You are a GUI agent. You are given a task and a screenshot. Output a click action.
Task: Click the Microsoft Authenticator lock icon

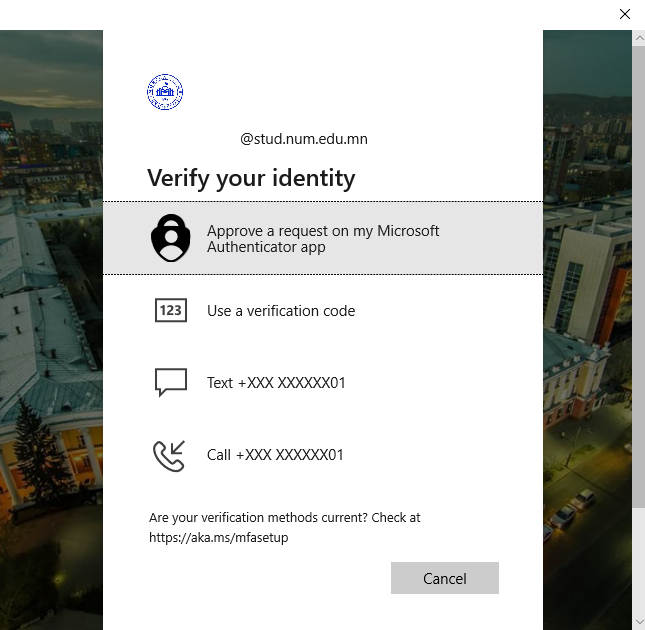pos(171,238)
